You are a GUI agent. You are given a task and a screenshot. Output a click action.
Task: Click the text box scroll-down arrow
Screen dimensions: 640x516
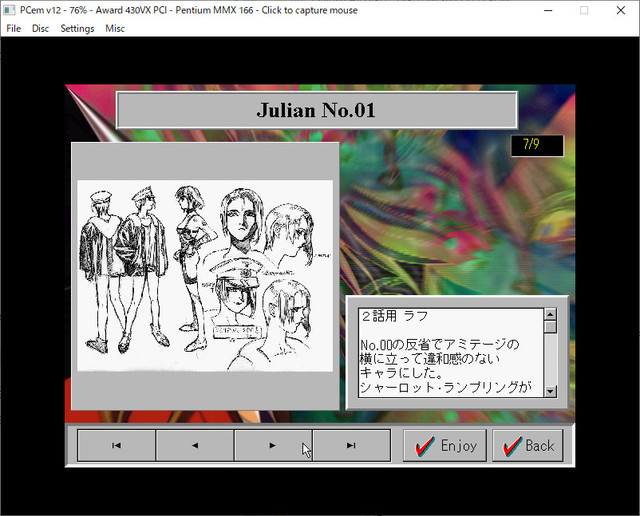click(551, 391)
